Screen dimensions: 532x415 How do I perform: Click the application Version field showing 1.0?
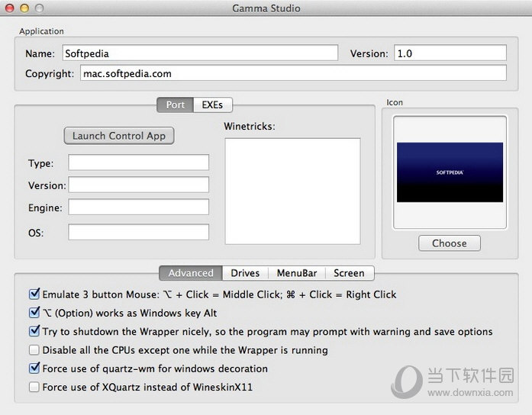[450, 53]
